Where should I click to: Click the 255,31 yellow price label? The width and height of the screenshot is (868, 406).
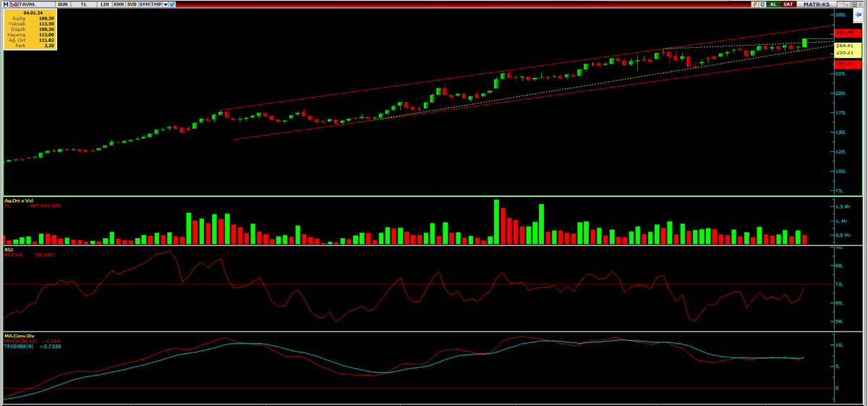(848, 52)
